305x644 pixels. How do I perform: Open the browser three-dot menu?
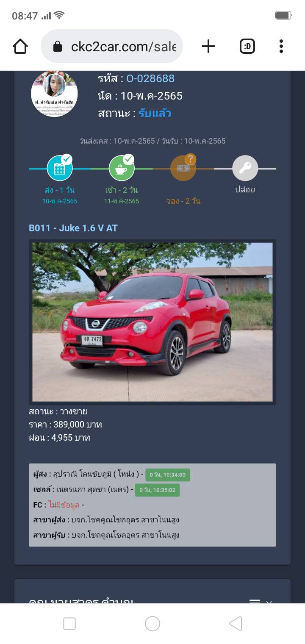pyautogui.click(x=281, y=46)
